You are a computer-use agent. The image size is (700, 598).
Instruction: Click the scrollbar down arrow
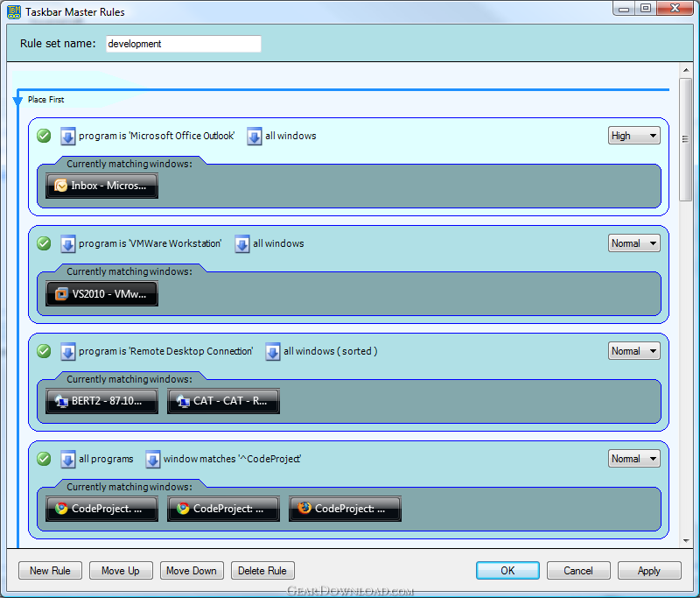(x=685, y=541)
